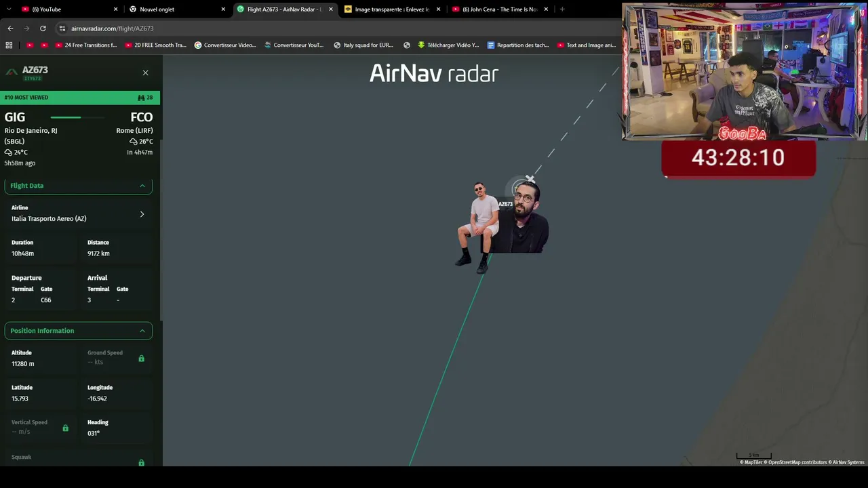The image size is (868, 488).
Task: Click departure Gate C66 value
Action: pyautogui.click(x=46, y=300)
